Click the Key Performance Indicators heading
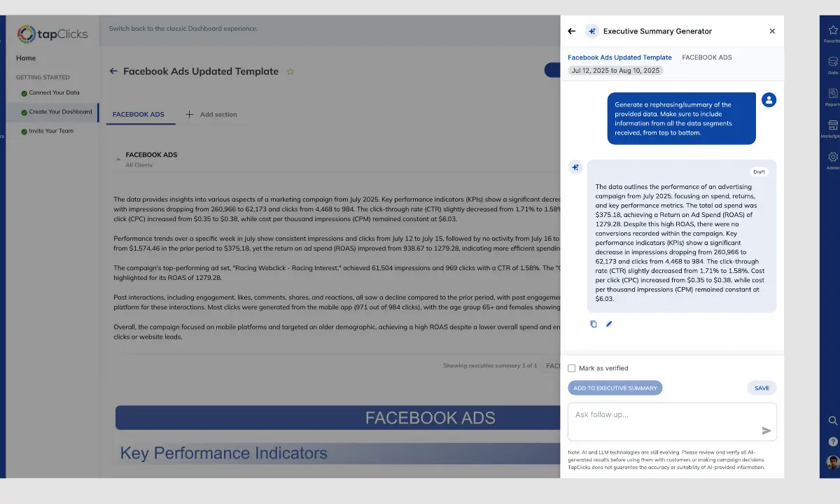Screen dimensions: 840x504 [x=223, y=453]
